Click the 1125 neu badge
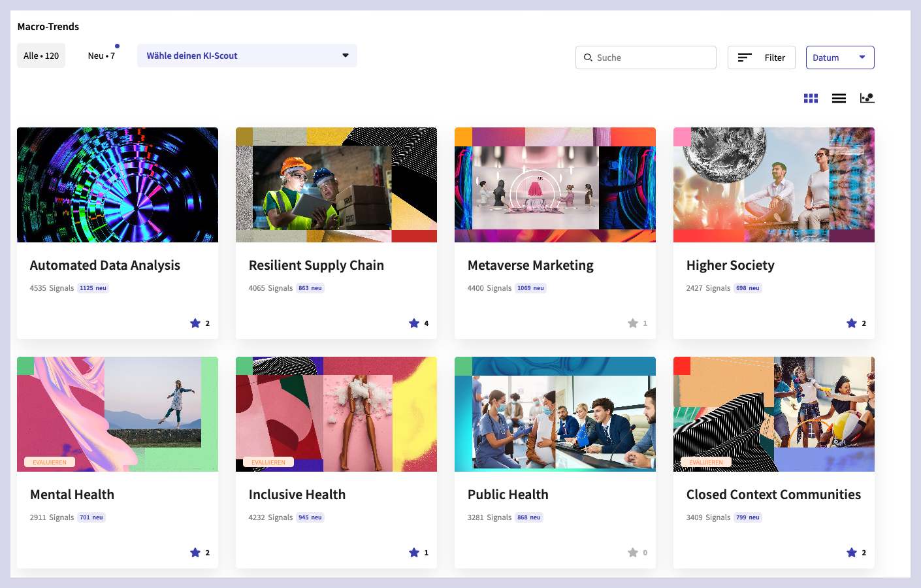Image resolution: width=921 pixels, height=588 pixels. (93, 288)
